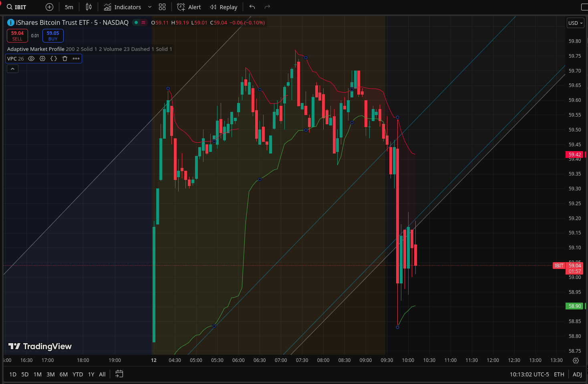This screenshot has width=588, height=384.
Task: View symbol info via blue i icon
Action: 11,22
